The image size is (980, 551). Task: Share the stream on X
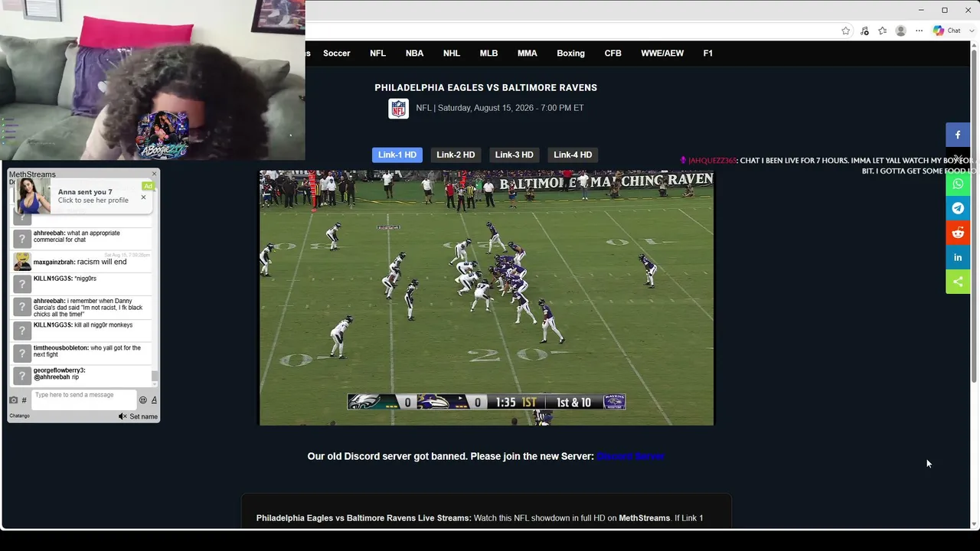(x=958, y=159)
